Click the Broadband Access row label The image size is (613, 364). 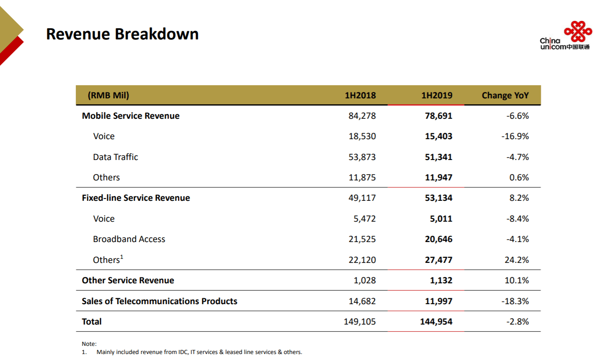tap(129, 239)
